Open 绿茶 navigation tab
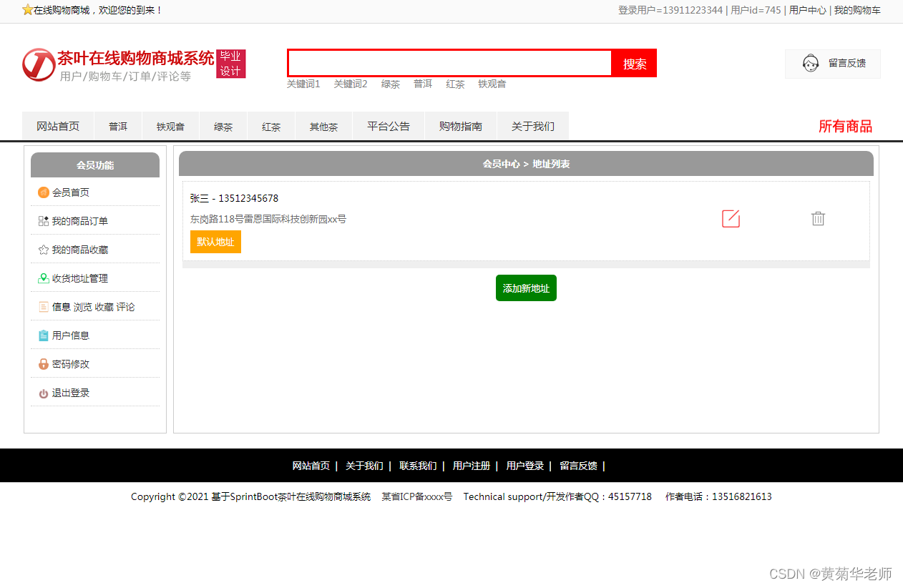 tap(223, 126)
